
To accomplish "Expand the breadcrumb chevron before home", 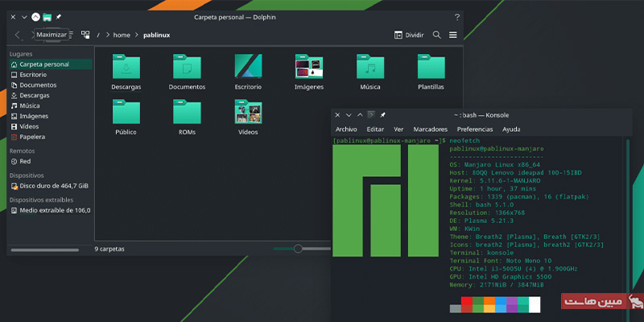I will pyautogui.click(x=106, y=35).
